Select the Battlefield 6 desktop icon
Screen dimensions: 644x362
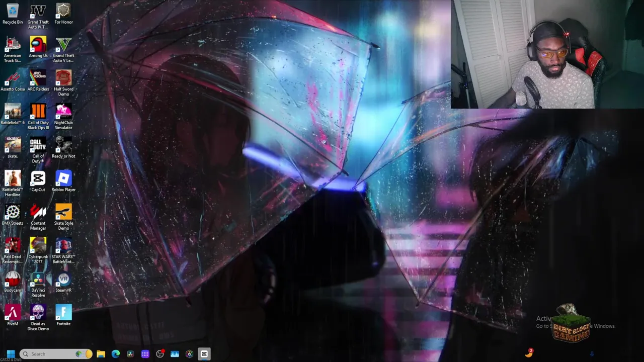pyautogui.click(x=13, y=115)
